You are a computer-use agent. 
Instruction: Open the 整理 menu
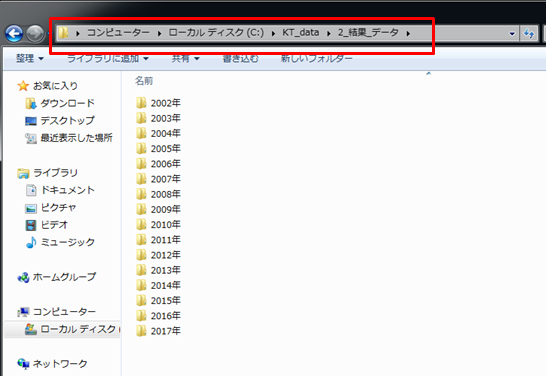click(x=30, y=58)
